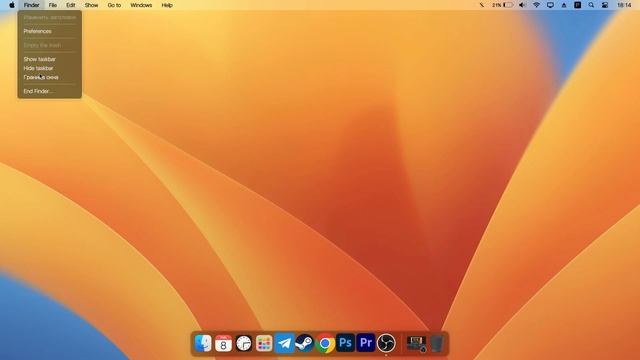This screenshot has width=640, height=360.
Task: Open Finder from the Dock
Action: (x=203, y=343)
